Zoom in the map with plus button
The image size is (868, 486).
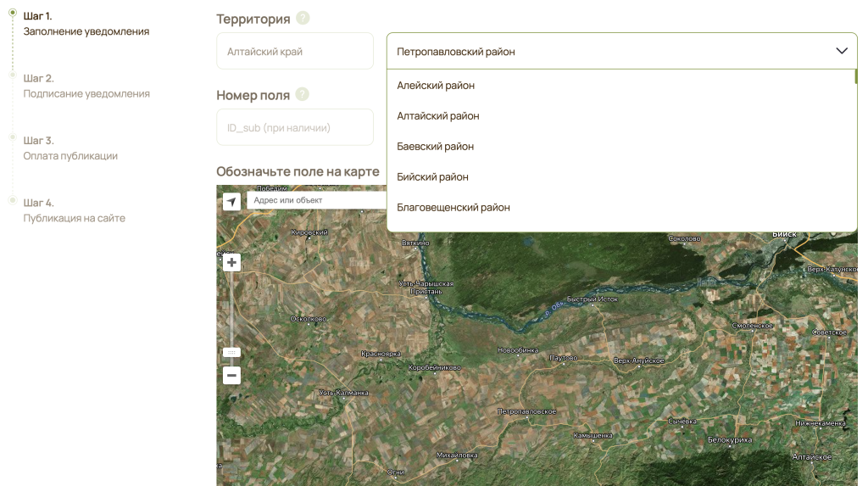231,262
